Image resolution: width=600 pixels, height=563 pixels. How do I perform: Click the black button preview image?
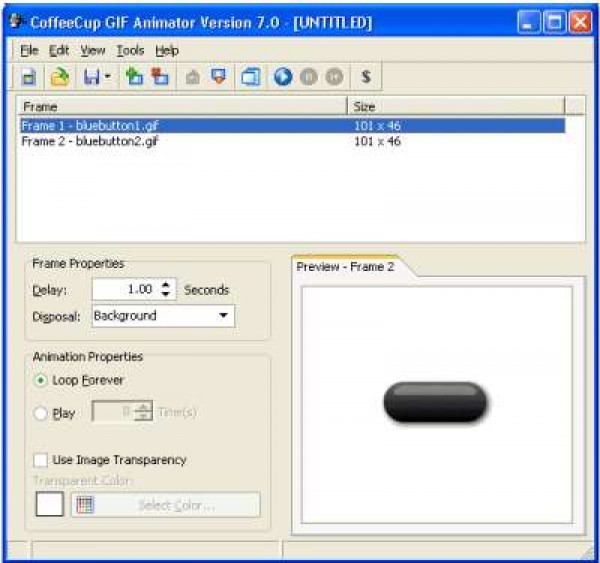click(435, 402)
